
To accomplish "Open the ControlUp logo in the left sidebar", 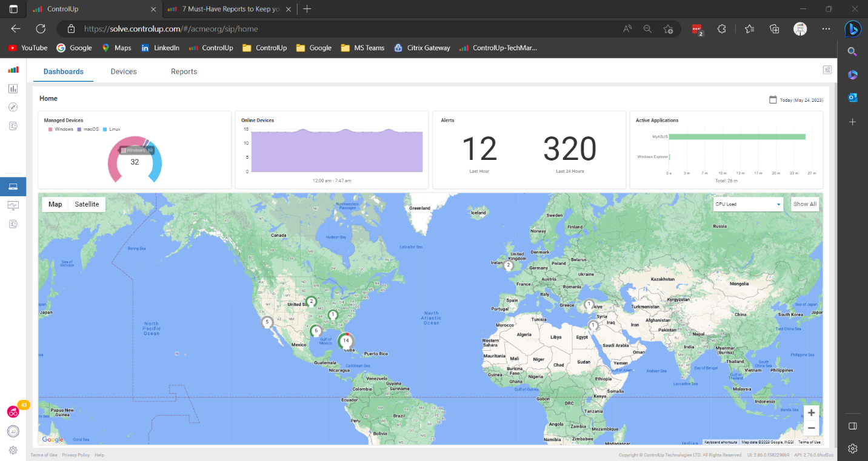I will (x=13, y=70).
